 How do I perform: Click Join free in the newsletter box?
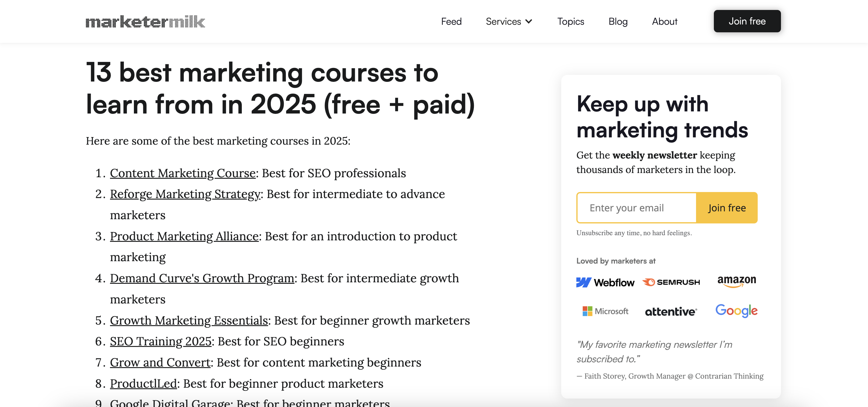pos(727,208)
